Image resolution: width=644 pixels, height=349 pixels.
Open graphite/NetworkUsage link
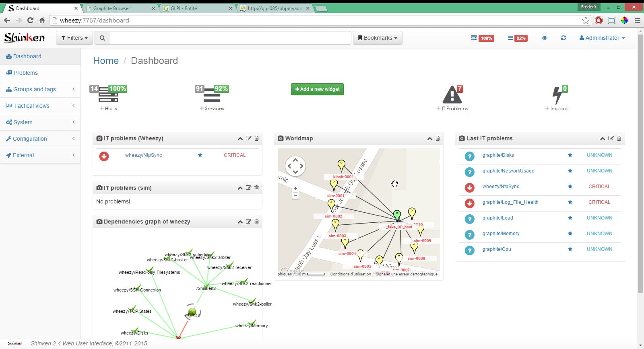tap(508, 171)
